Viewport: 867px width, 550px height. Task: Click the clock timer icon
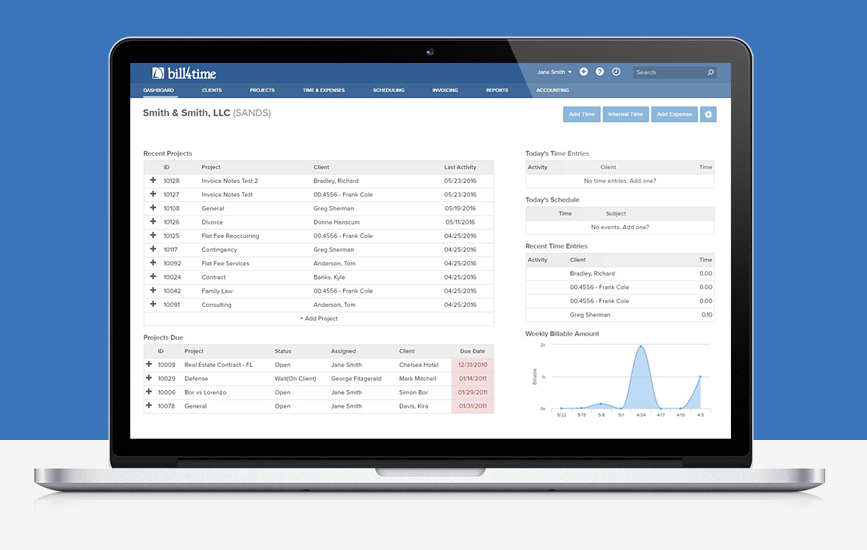tap(616, 72)
